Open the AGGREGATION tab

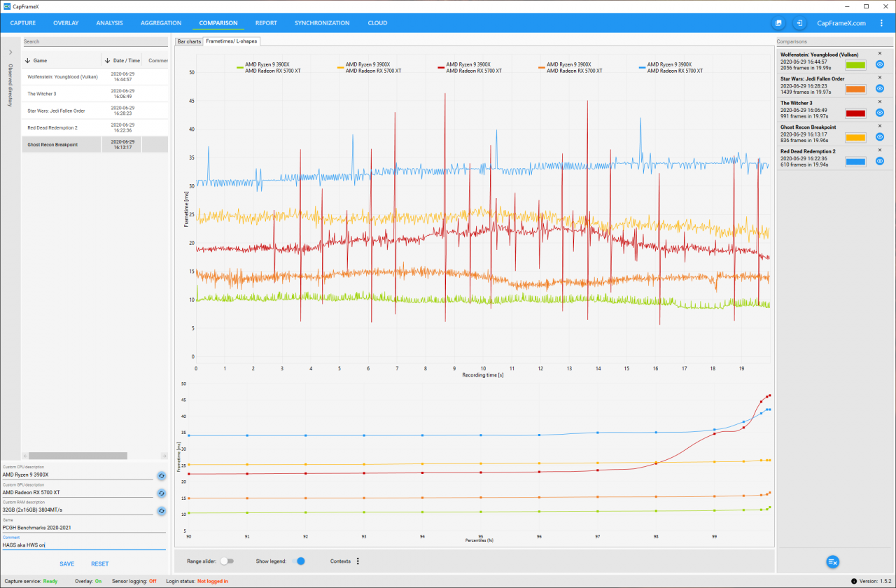tap(161, 23)
